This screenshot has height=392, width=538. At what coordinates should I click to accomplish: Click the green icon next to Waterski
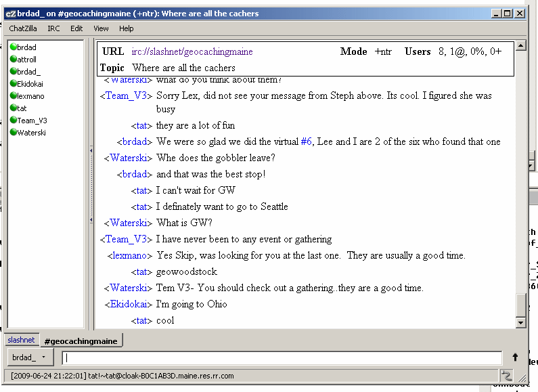tap(13, 133)
